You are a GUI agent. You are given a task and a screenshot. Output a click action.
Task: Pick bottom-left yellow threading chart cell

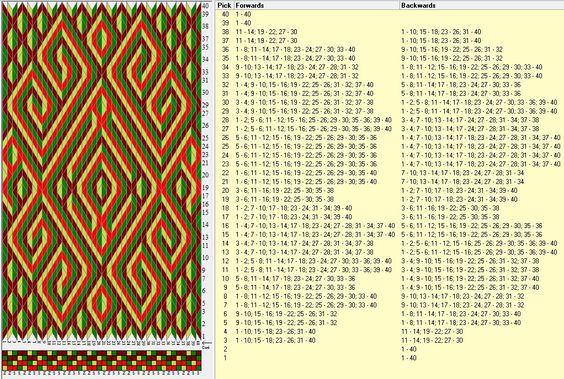point(4,368)
